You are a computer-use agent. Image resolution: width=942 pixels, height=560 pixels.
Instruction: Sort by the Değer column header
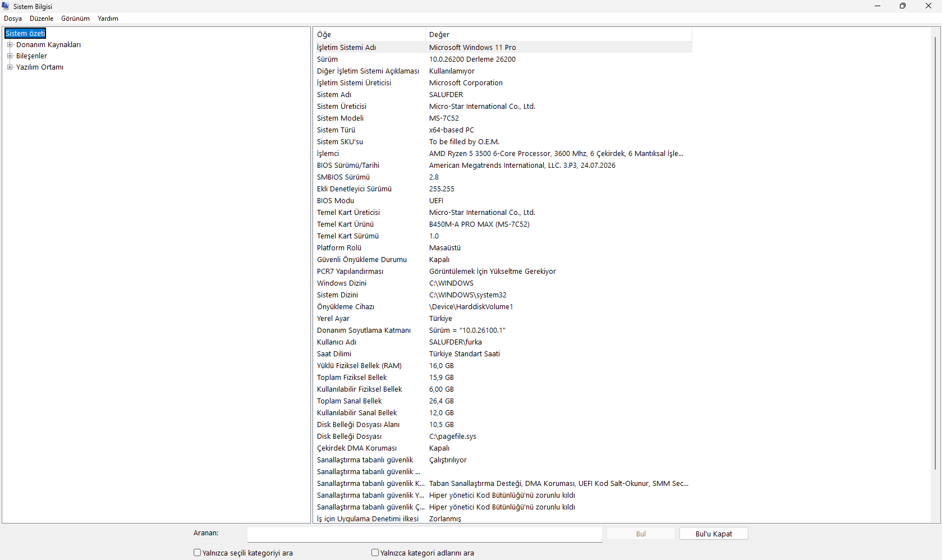click(x=559, y=35)
